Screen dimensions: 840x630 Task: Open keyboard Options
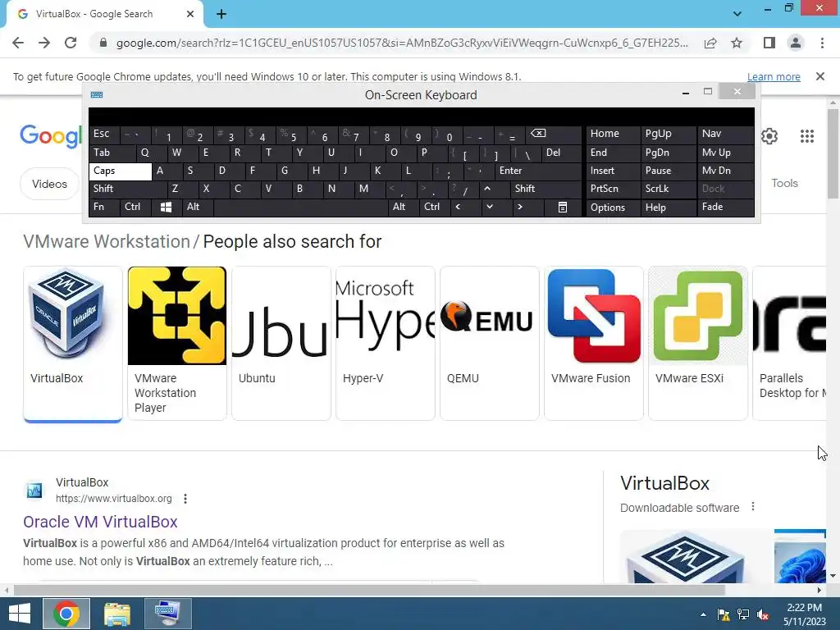pyautogui.click(x=613, y=208)
